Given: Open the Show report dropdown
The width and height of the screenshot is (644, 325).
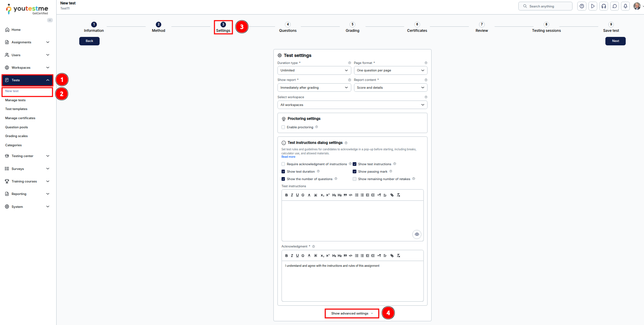Looking at the screenshot, I should click(314, 88).
